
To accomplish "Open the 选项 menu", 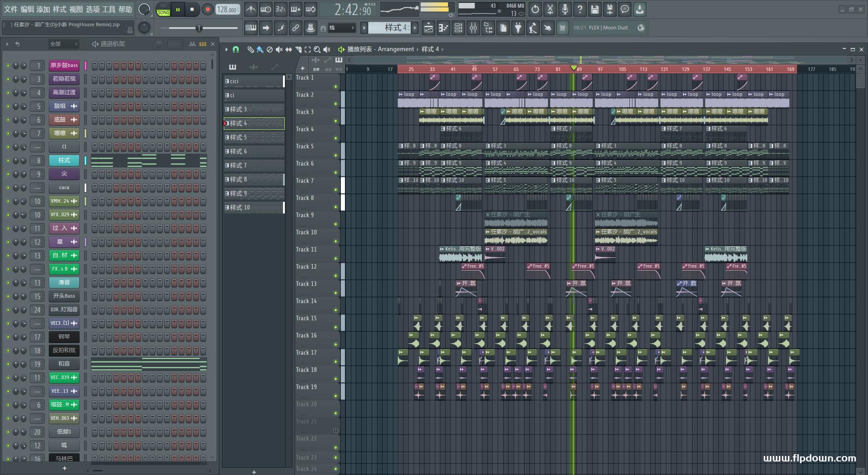I will point(92,9).
